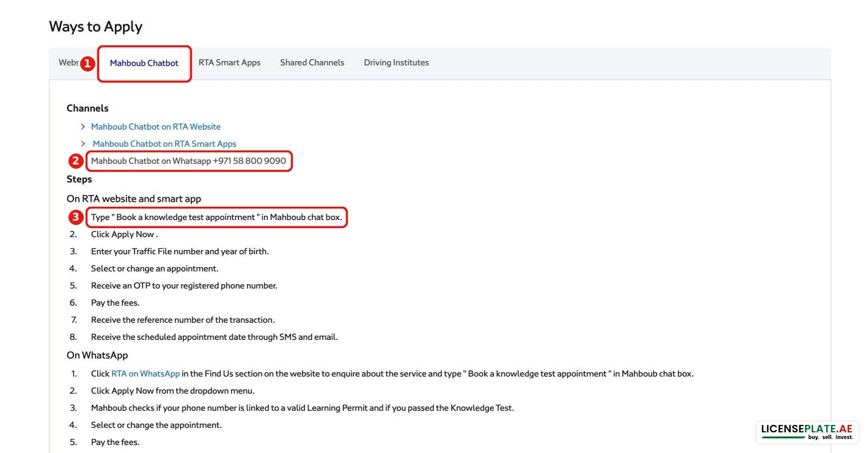This screenshot has width=868, height=453.
Task: Click the step 'Select or change the appointment.'
Action: pos(156,425)
